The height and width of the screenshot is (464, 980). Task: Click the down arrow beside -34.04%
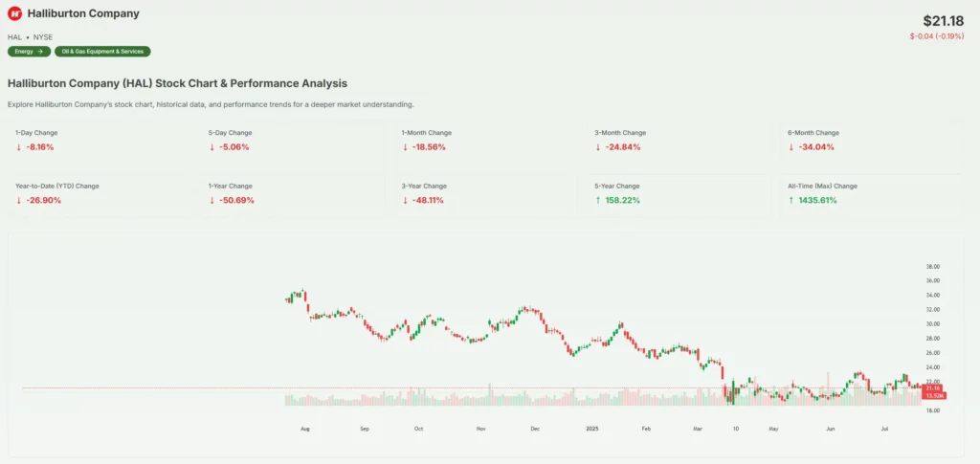coord(791,147)
